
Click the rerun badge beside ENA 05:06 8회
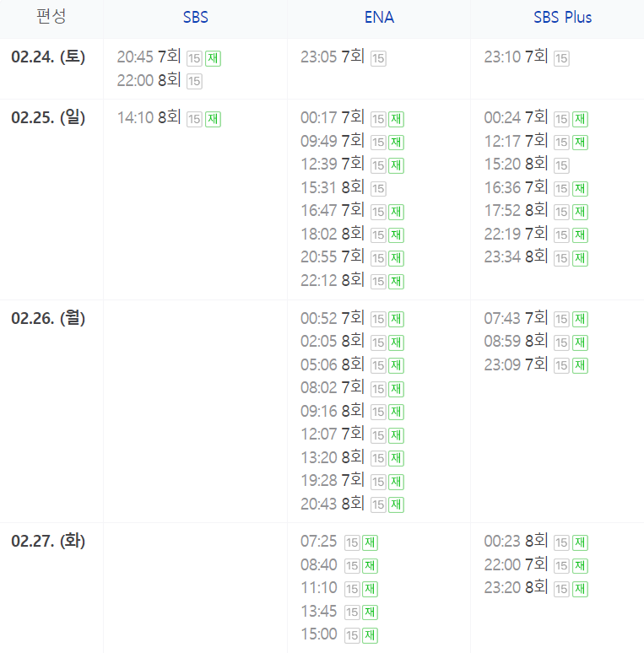[x=396, y=365]
